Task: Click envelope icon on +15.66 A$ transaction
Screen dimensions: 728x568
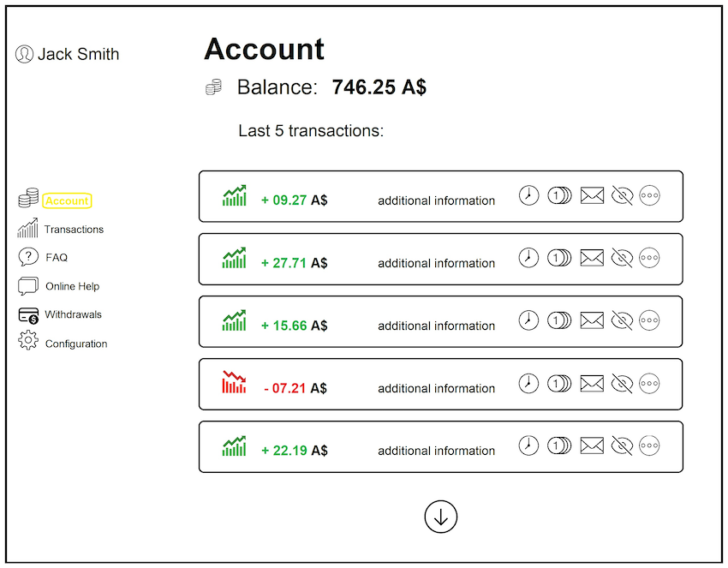Action: (592, 320)
